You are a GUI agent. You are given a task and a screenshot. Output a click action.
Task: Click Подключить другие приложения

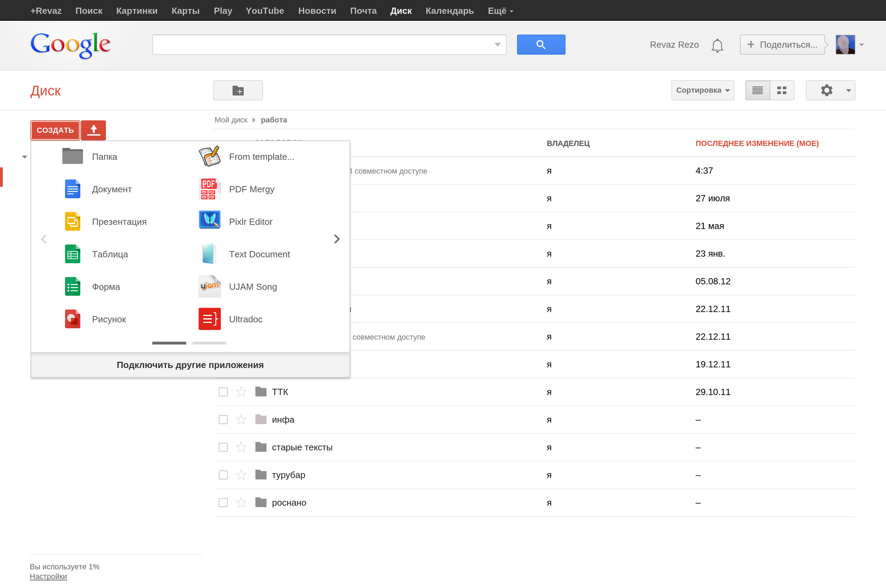190,365
